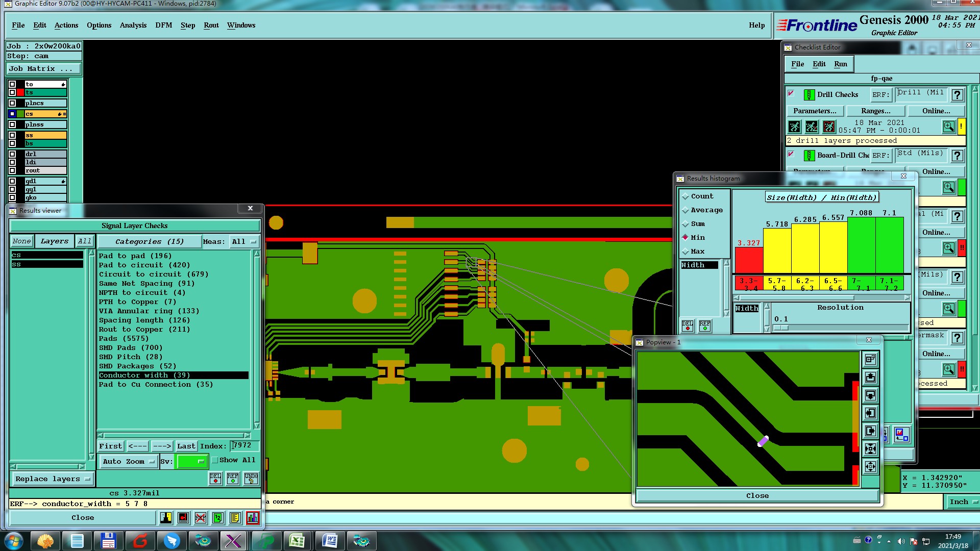The width and height of the screenshot is (980, 551).
Task: Click the second running-man icon under Drill Checks
Action: (x=812, y=127)
